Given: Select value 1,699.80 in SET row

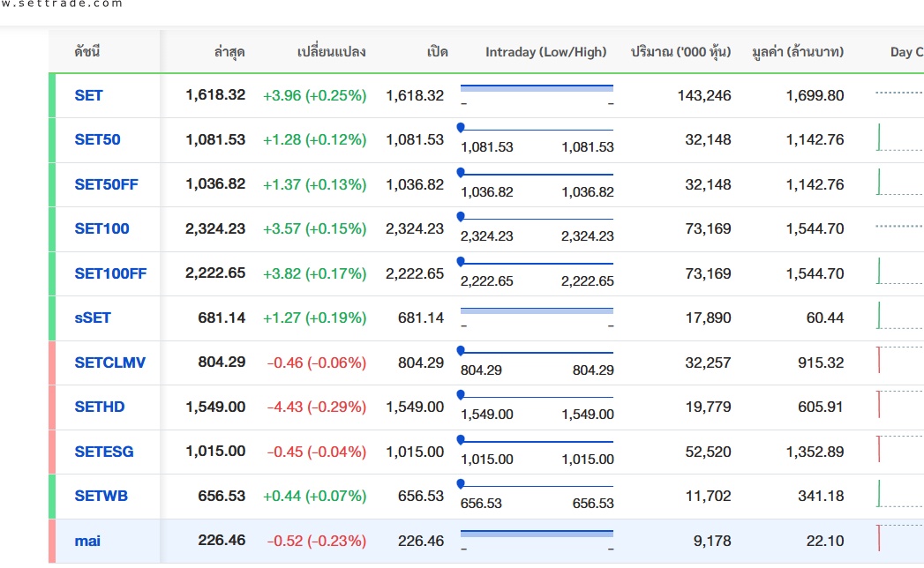Looking at the screenshot, I should [x=815, y=95].
